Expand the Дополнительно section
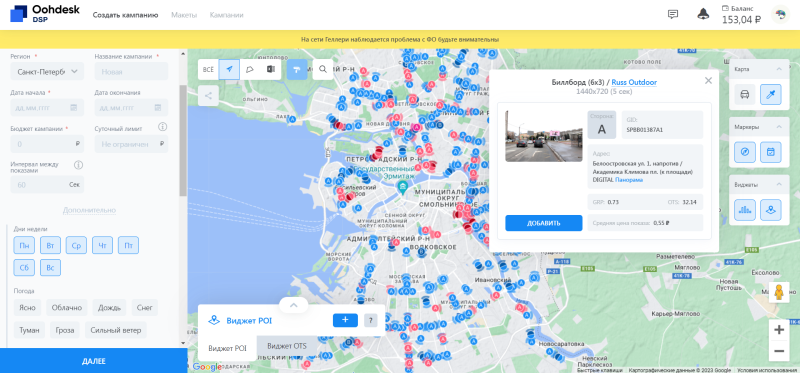 89,210
